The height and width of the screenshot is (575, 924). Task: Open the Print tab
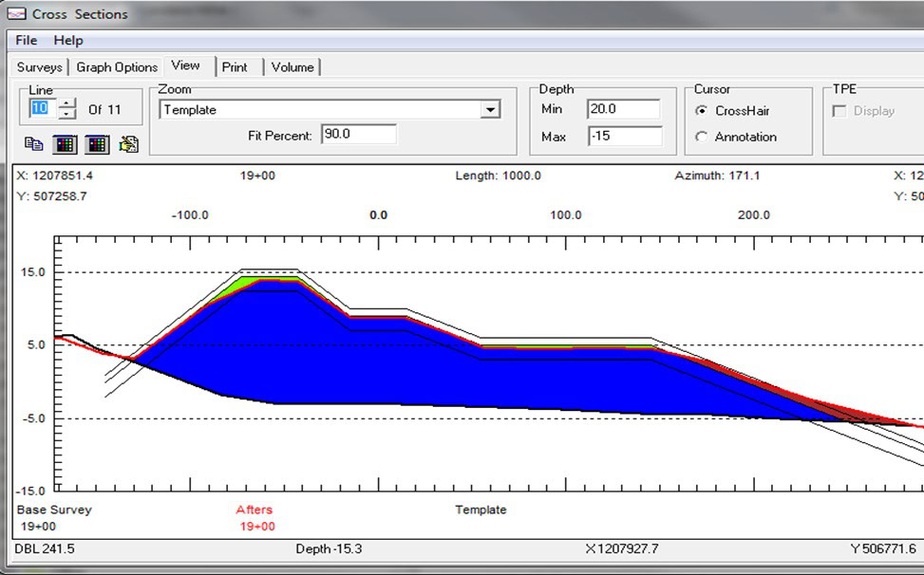point(235,67)
